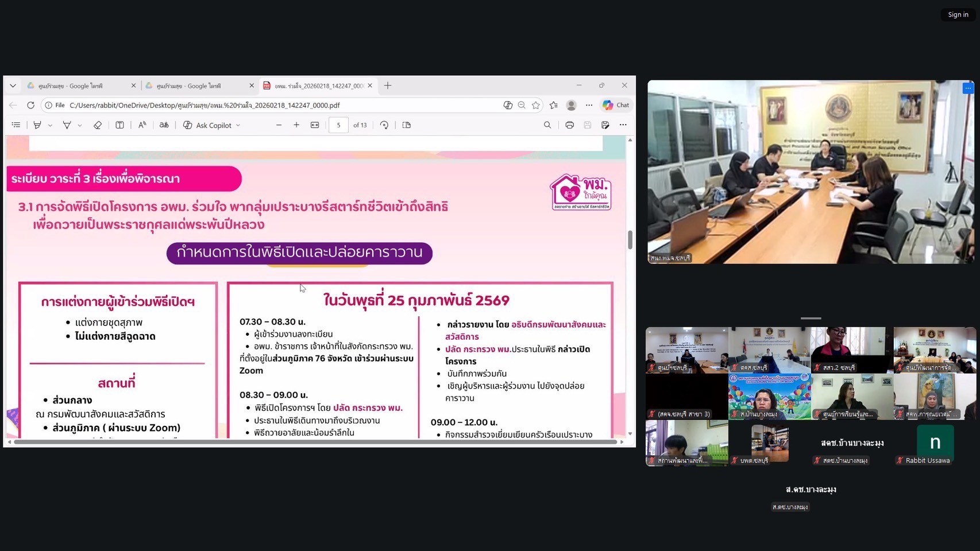Open Copilot Chat button

616,105
